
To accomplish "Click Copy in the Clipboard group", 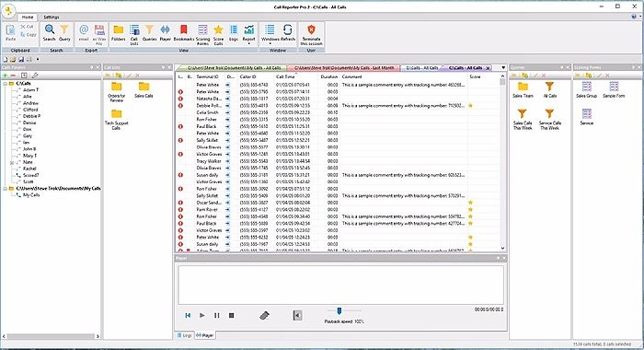I will [x=29, y=35].
